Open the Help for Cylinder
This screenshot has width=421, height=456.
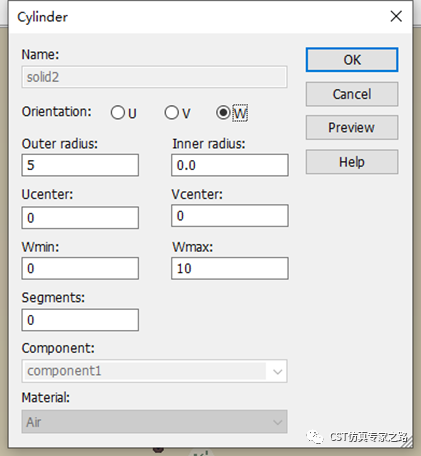(x=352, y=162)
